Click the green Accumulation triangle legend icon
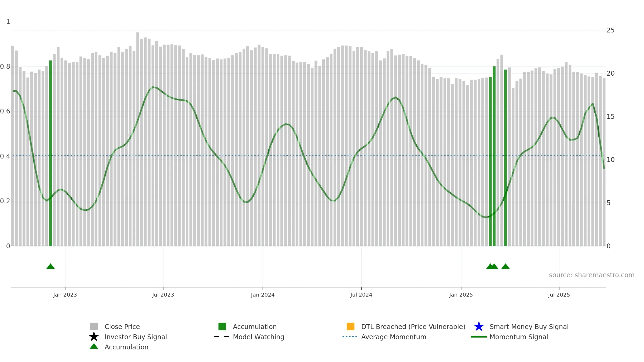This screenshot has height=362, width=644. [94, 346]
